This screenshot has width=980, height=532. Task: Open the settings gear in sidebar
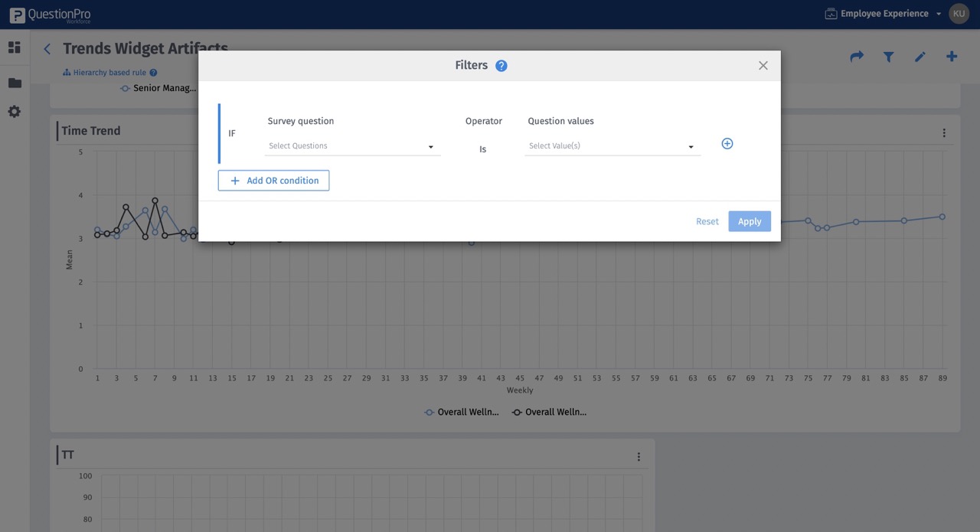pos(15,112)
